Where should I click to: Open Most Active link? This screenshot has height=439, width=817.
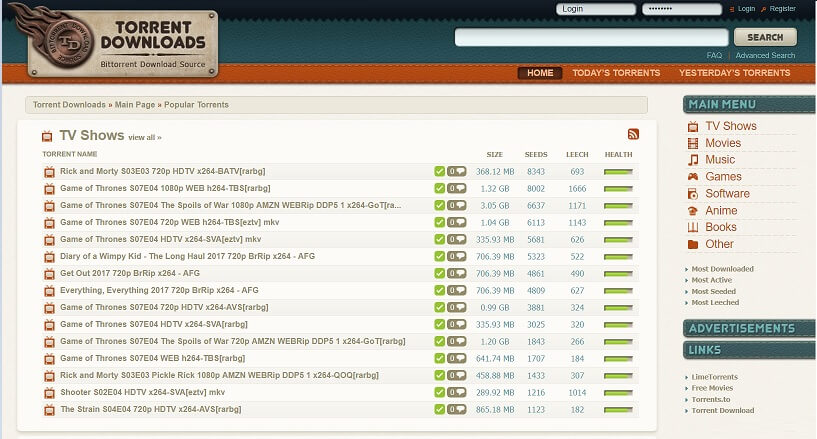tap(711, 280)
